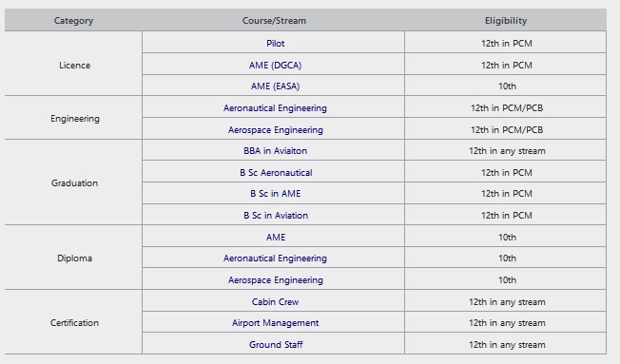620x364 pixels.
Task: Open the Ground Staff course link
Action: (276, 344)
